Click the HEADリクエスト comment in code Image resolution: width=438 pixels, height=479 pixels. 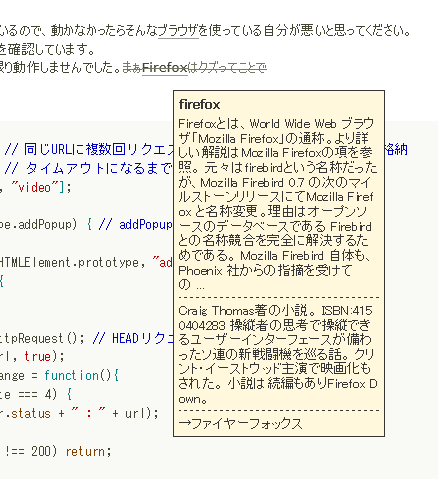[133, 338]
